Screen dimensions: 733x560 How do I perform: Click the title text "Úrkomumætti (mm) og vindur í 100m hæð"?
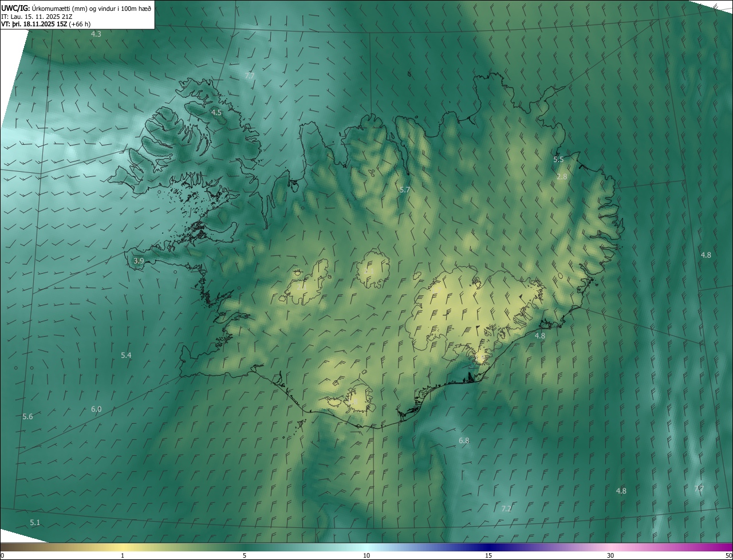click(91, 8)
